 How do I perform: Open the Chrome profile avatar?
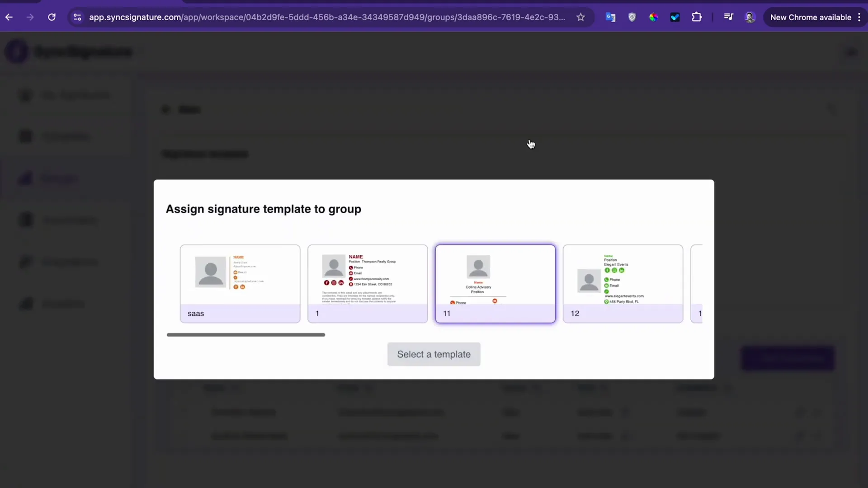750,17
